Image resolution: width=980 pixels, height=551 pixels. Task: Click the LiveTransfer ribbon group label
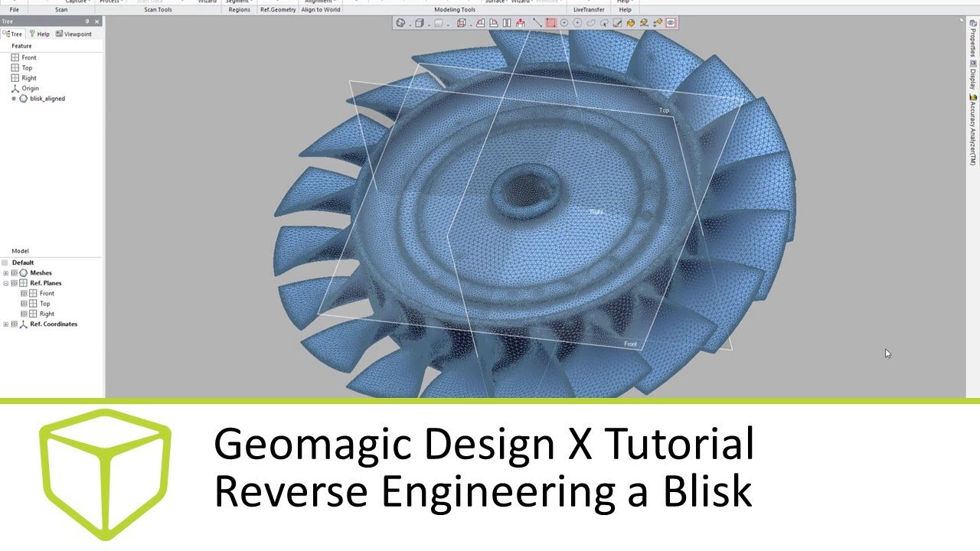[x=589, y=10]
